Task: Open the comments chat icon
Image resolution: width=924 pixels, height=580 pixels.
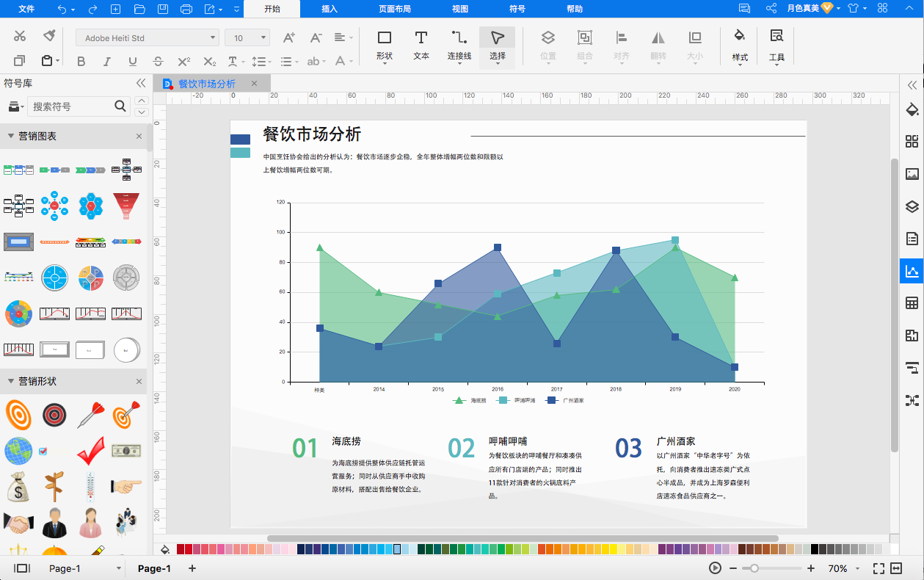Action: (x=744, y=9)
